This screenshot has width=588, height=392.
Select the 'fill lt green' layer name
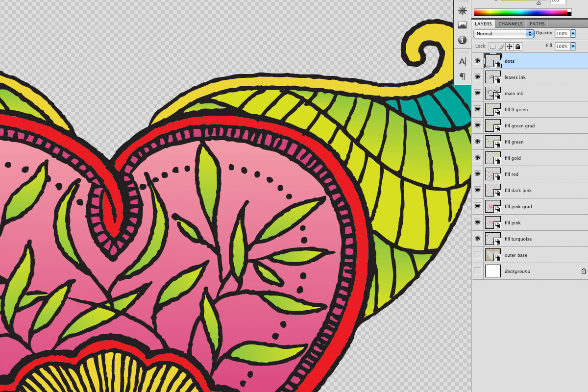click(516, 110)
